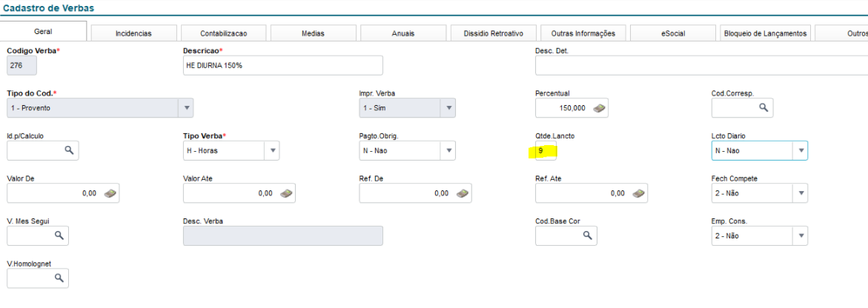
Task: Open lookup search in Cod.Corresp. field
Action: click(x=763, y=108)
